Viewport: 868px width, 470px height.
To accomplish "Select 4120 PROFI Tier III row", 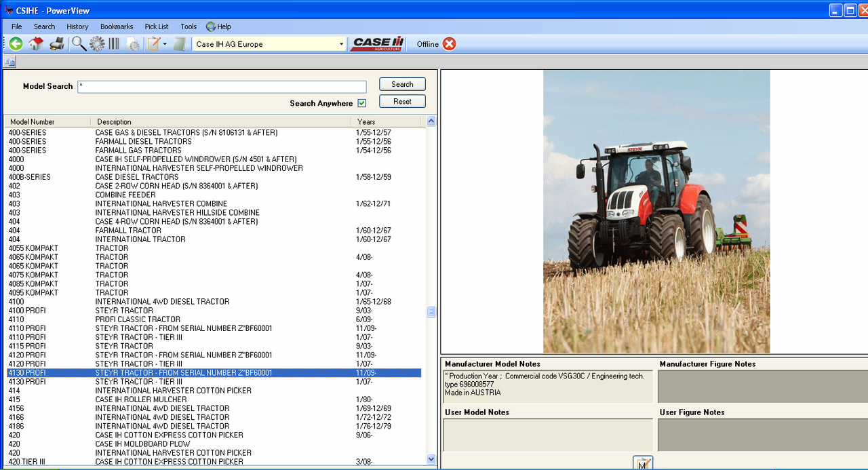I will (213, 364).
